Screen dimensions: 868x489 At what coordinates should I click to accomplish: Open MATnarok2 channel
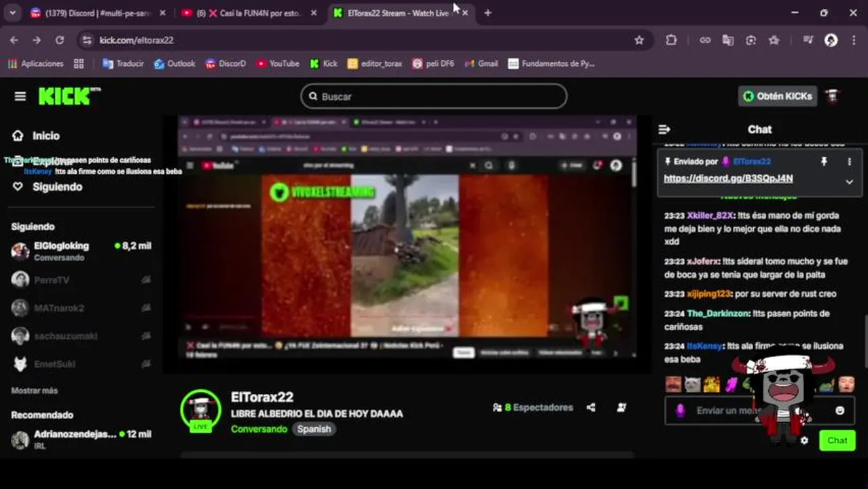click(82, 308)
